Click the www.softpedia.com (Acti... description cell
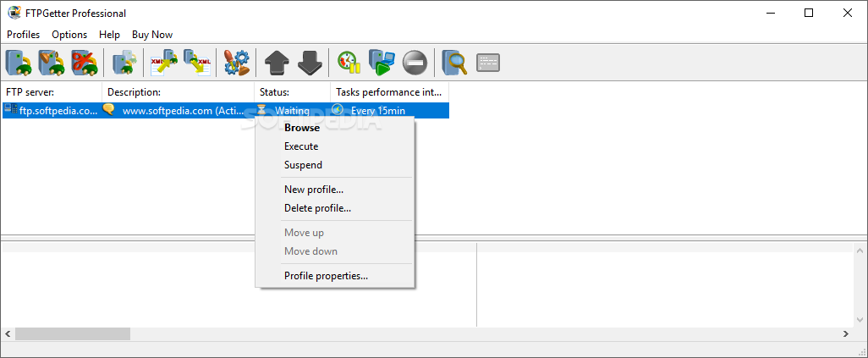The height and width of the screenshot is (358, 868). 179,110
